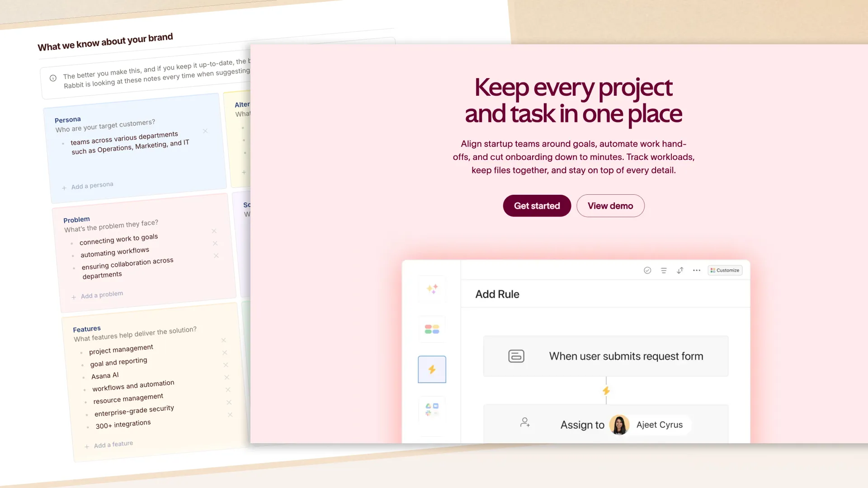Remove 'enterprise-grade security' feature

click(229, 402)
